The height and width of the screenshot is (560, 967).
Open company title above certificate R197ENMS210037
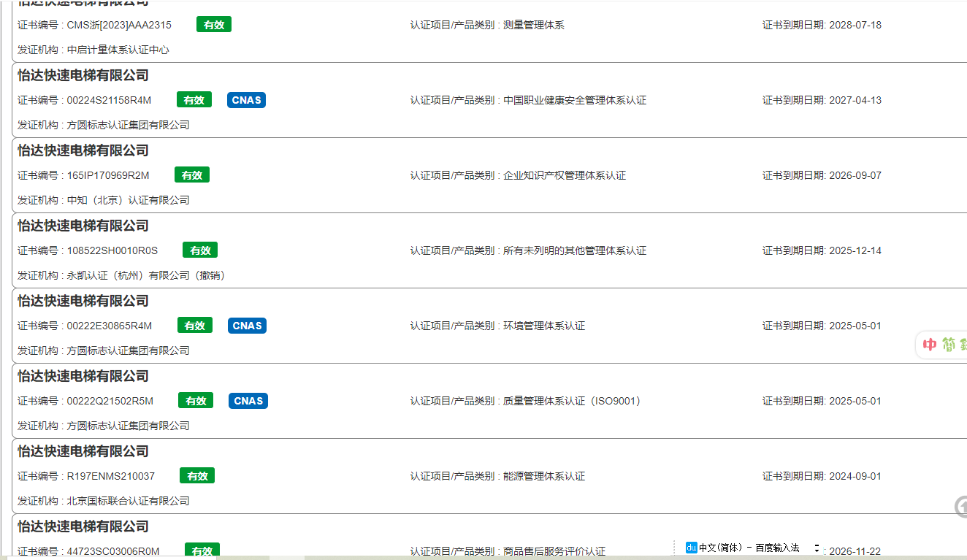(83, 451)
